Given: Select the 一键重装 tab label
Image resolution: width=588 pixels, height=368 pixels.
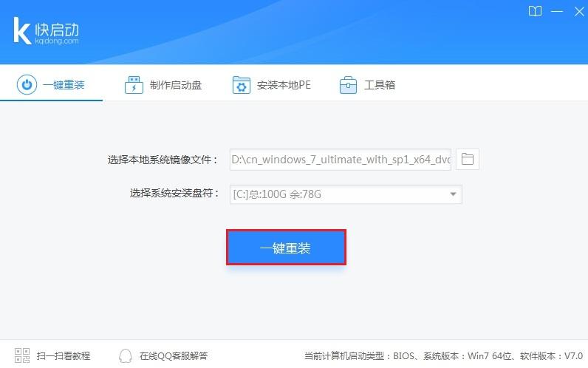Looking at the screenshot, I should (x=64, y=85).
